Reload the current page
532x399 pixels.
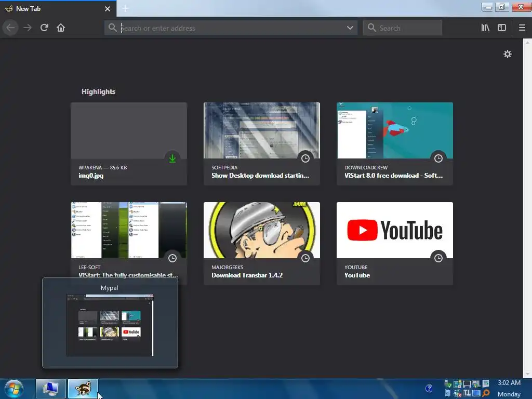tap(44, 28)
